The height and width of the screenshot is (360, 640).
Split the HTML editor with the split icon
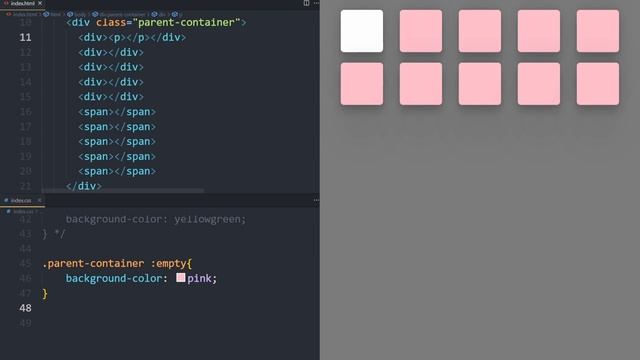(306, 3)
